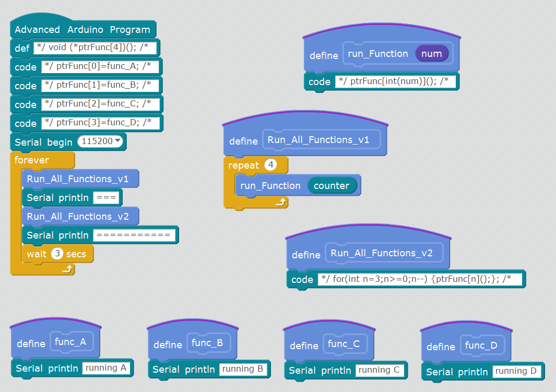Click the forever loop arrow icon
Viewport: 556px width, 392px height.
pos(67,269)
